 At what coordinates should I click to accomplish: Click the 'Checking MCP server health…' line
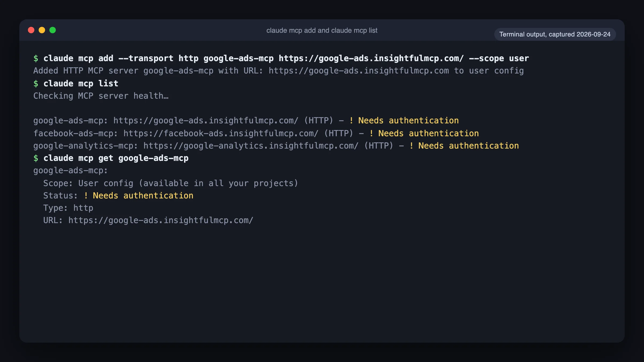(101, 96)
